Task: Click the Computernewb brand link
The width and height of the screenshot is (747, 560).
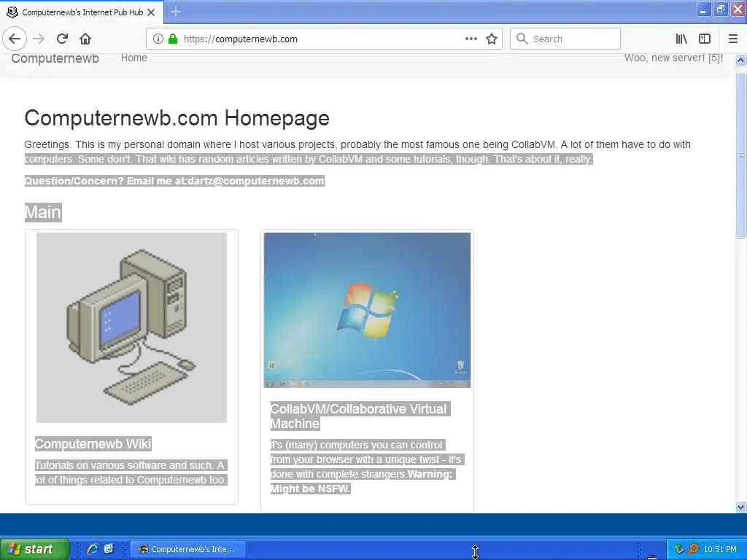Action: (x=55, y=58)
